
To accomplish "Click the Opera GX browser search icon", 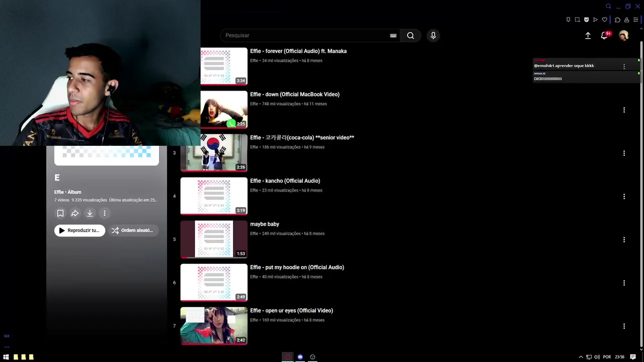I will (x=608, y=6).
